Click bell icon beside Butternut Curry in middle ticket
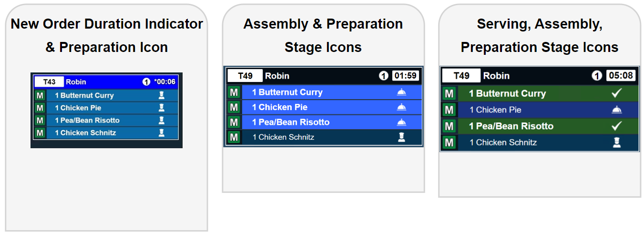This screenshot has width=644, height=234. 401,92
